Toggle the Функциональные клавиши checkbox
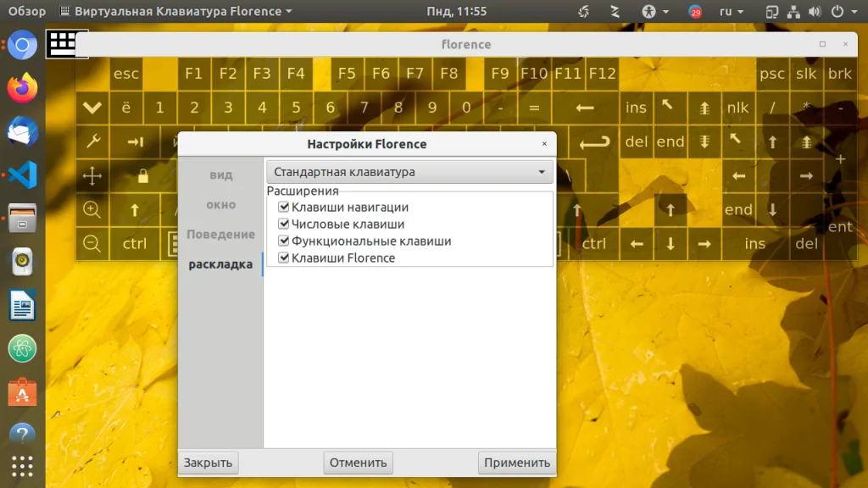The image size is (868, 488). coord(283,241)
